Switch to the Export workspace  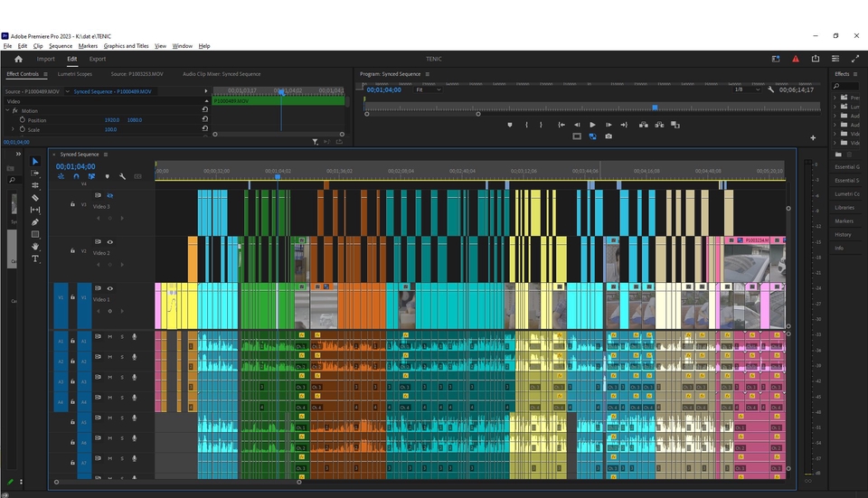(97, 59)
